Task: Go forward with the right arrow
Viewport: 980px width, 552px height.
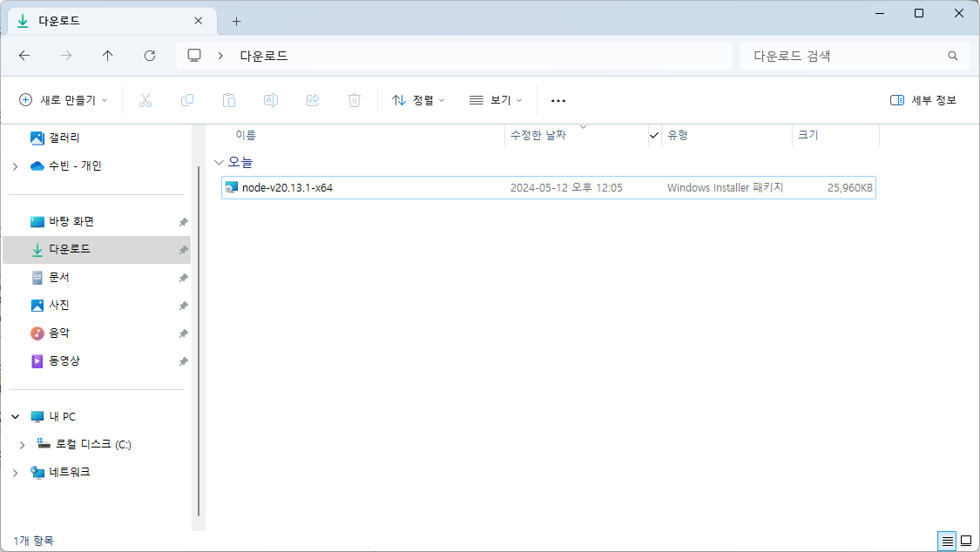Action: point(66,56)
